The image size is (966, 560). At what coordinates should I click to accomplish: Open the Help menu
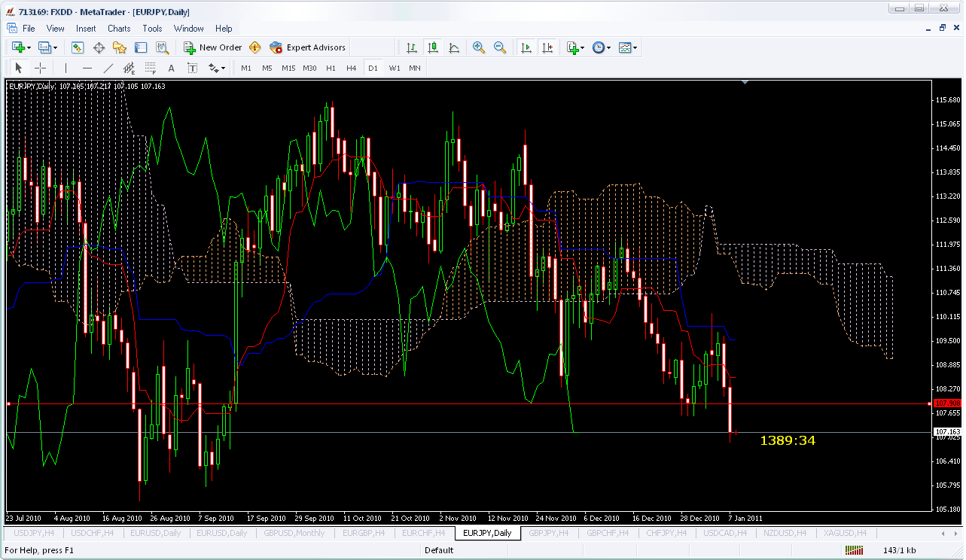(224, 29)
